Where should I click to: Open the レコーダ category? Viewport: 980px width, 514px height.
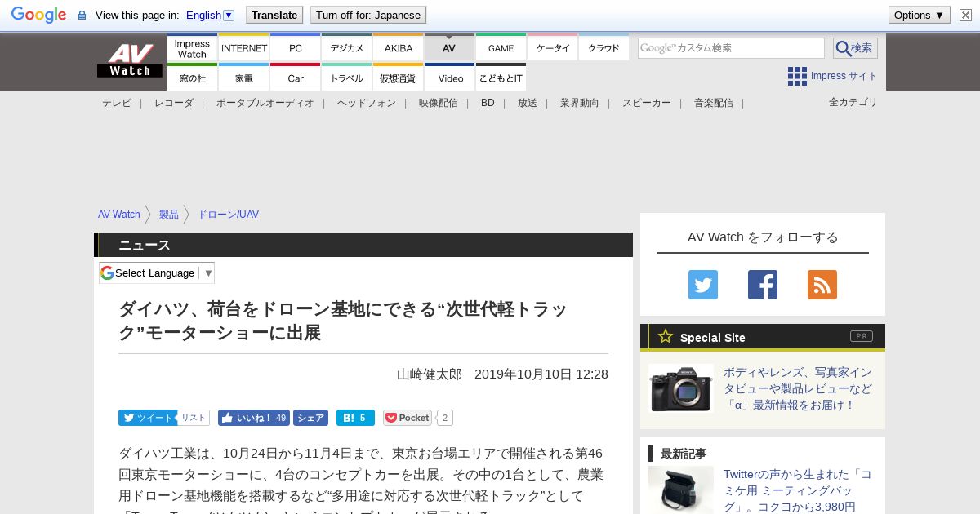click(x=174, y=103)
